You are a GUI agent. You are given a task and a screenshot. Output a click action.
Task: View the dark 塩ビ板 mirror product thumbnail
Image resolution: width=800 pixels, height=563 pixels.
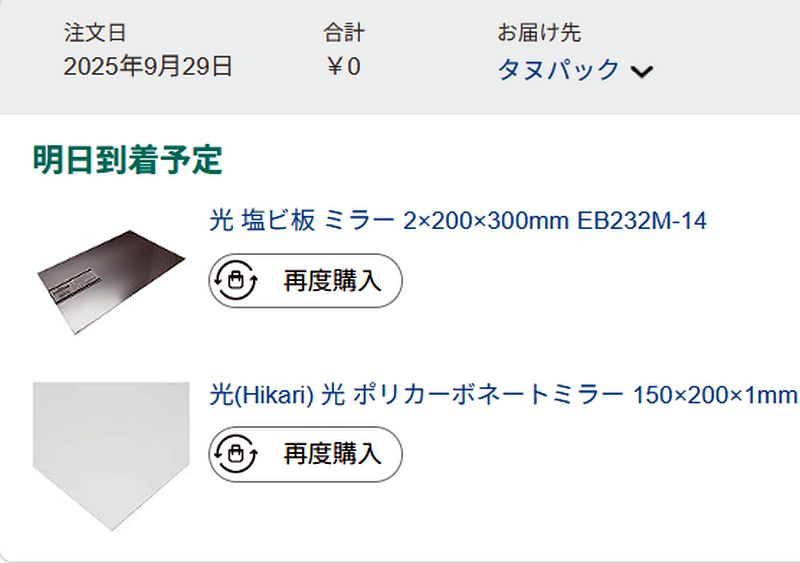tap(110, 268)
